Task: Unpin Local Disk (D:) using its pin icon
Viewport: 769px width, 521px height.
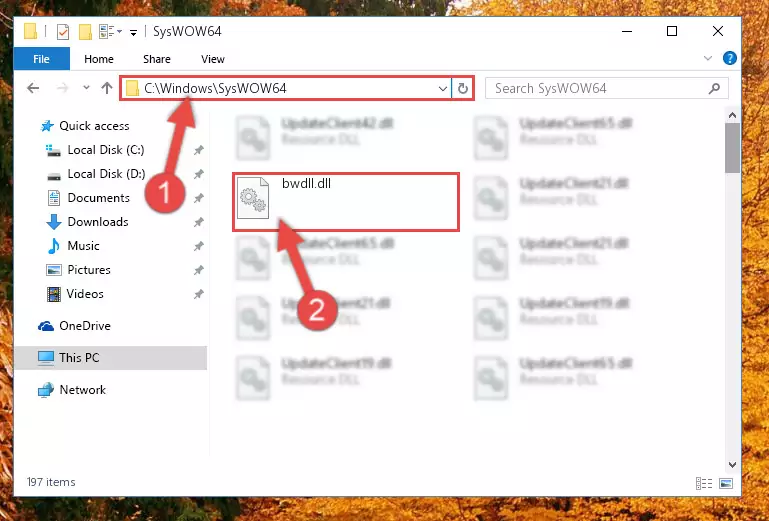Action: tap(199, 174)
